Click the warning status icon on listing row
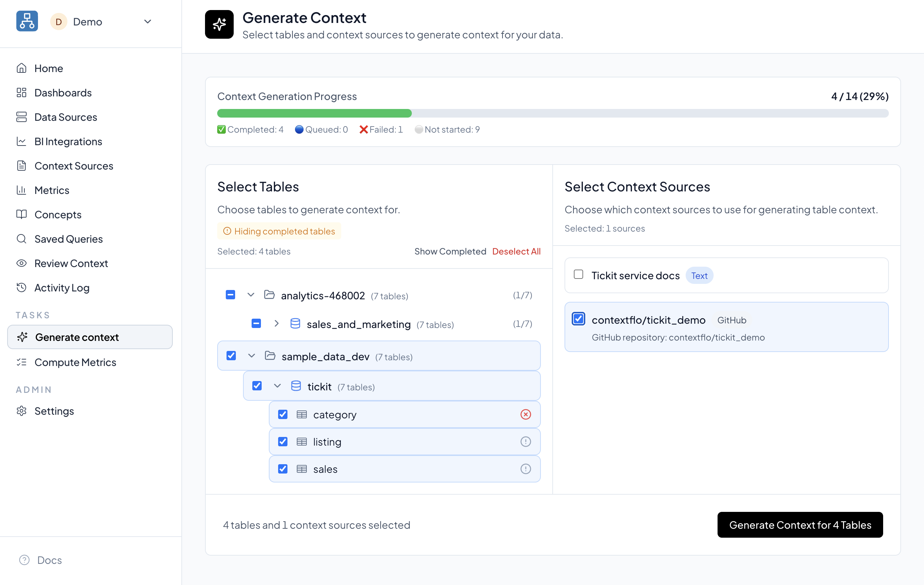924x585 pixels. point(525,442)
